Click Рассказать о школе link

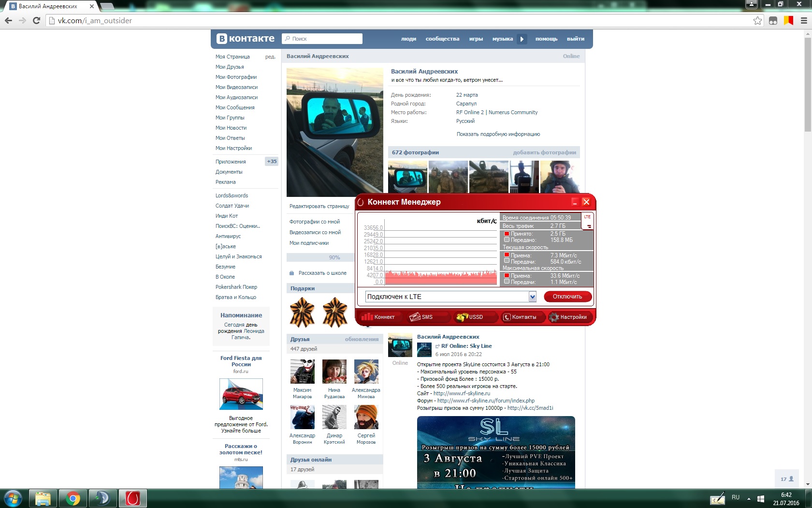(322, 273)
